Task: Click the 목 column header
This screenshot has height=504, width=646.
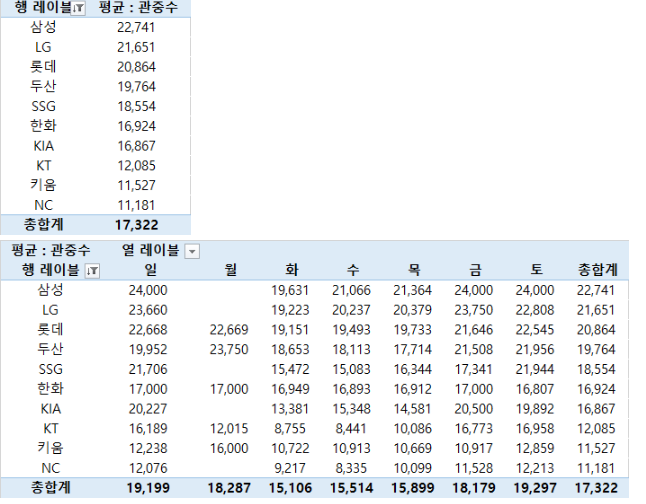Action: 414,270
